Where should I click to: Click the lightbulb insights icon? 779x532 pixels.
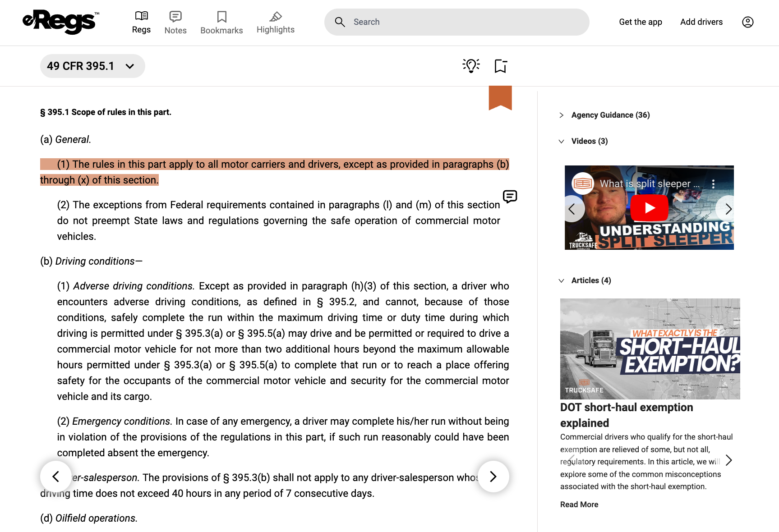point(471,66)
